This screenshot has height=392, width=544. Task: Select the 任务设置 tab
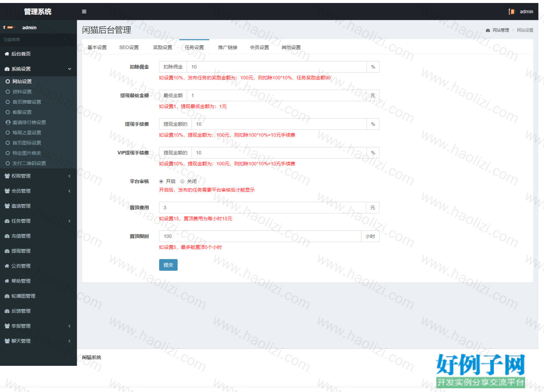pos(194,47)
